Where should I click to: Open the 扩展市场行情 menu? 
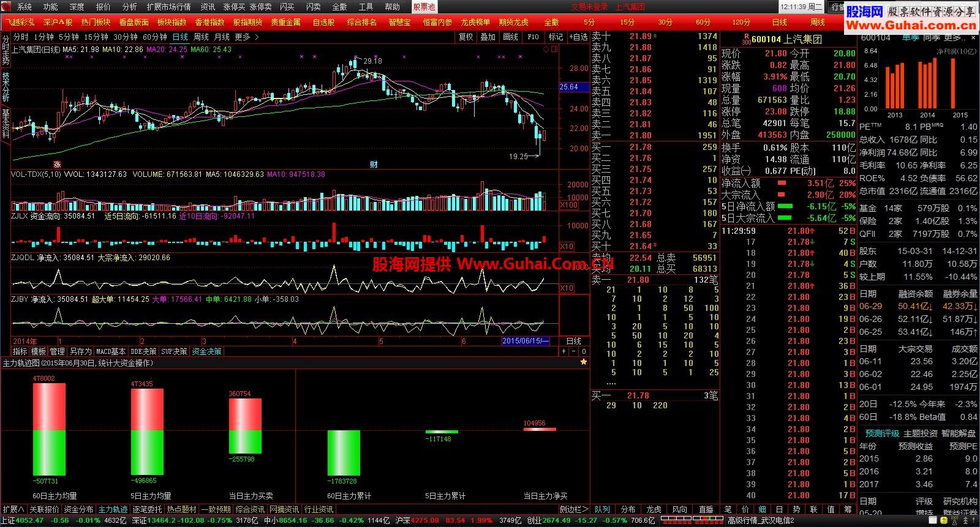tap(168, 7)
